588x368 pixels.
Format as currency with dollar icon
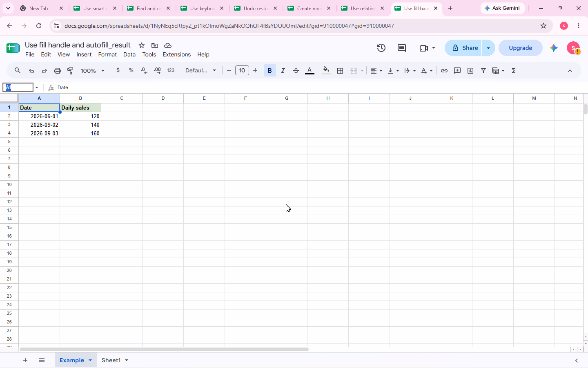(118, 71)
